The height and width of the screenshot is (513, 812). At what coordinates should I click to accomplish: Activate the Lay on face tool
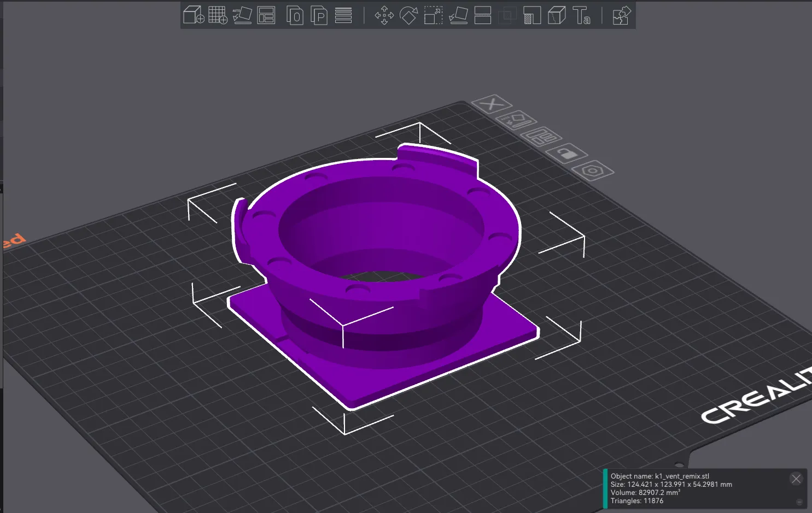pos(458,15)
